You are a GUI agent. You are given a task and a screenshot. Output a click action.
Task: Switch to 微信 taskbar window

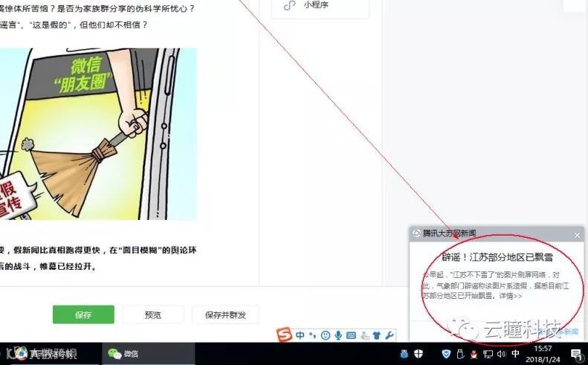149,353
